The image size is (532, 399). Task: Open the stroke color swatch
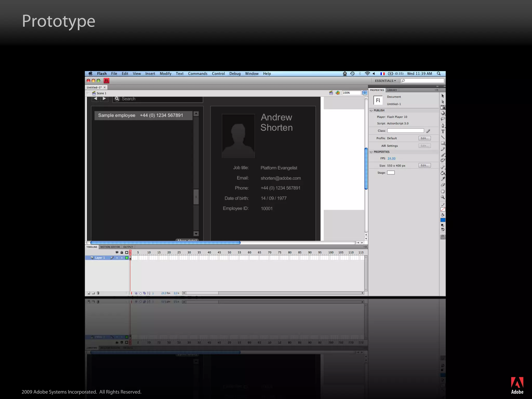[443, 209]
